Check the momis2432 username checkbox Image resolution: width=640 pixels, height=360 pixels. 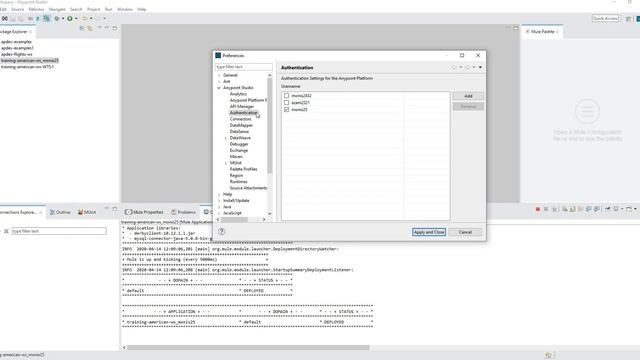(287, 96)
